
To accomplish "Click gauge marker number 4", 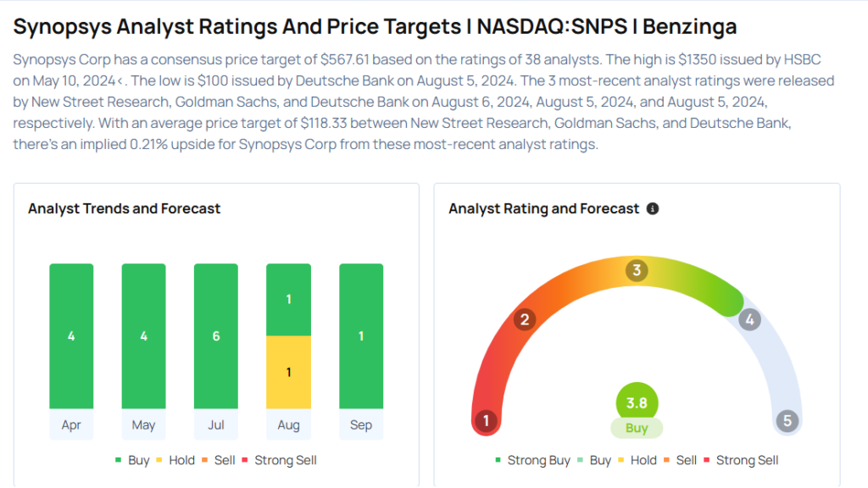I will coord(749,320).
